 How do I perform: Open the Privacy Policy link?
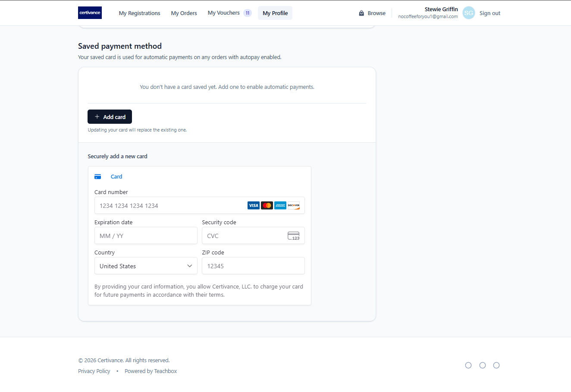click(94, 371)
